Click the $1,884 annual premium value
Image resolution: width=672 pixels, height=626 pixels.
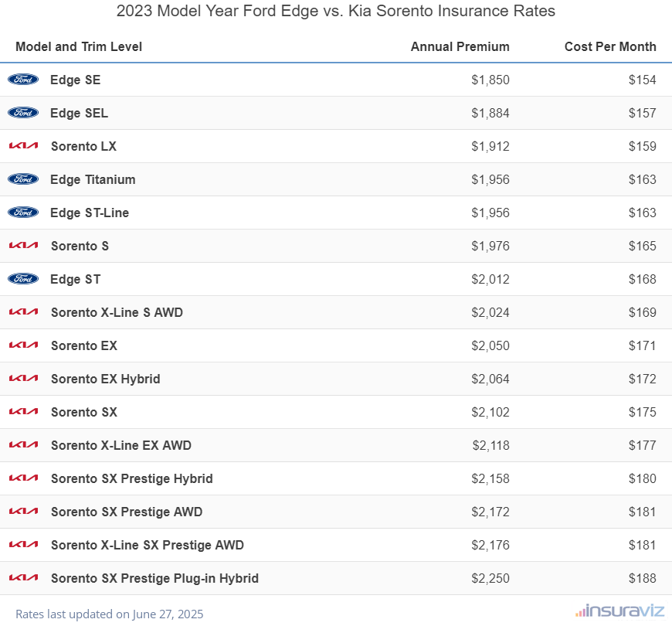pyautogui.click(x=490, y=113)
